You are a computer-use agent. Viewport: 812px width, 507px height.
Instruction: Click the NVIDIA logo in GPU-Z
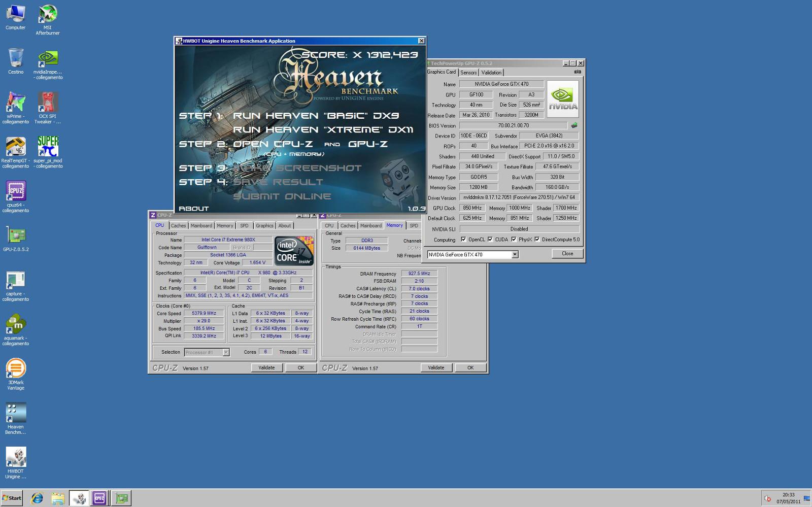point(563,99)
